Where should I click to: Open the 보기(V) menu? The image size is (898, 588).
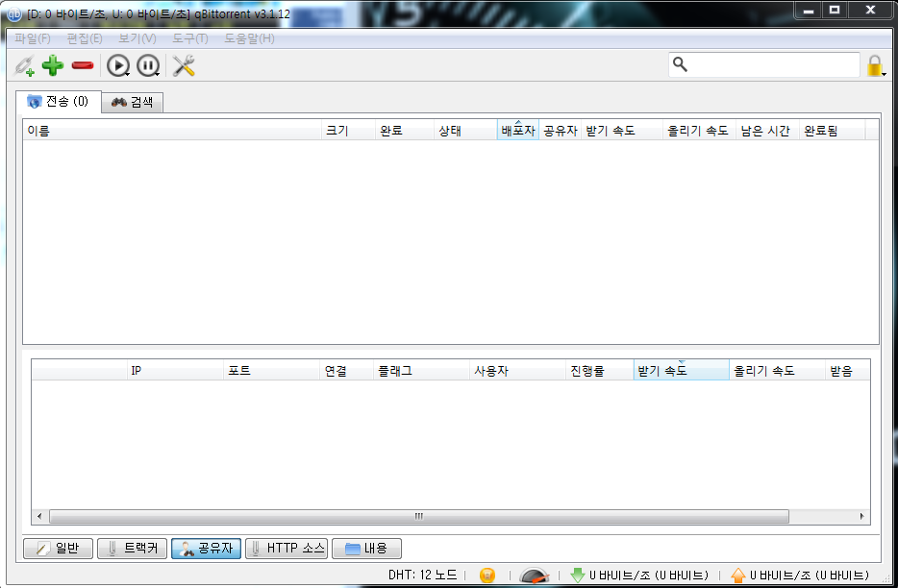(x=137, y=38)
